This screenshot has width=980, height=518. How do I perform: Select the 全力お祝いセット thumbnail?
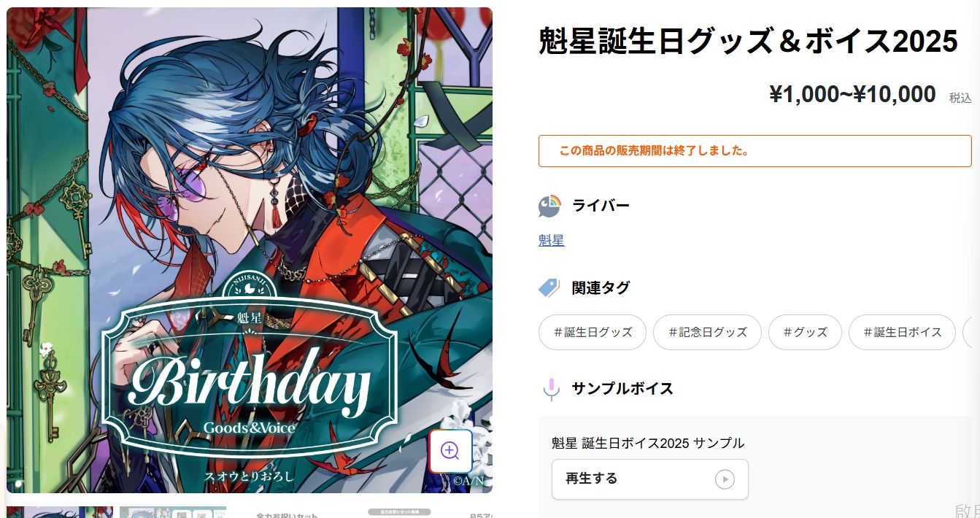287,513
